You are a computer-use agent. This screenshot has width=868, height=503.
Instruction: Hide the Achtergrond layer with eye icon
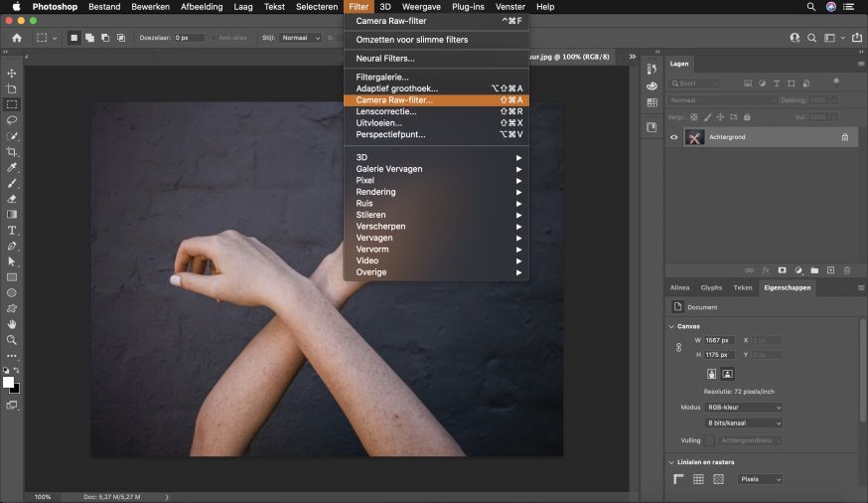pos(674,137)
